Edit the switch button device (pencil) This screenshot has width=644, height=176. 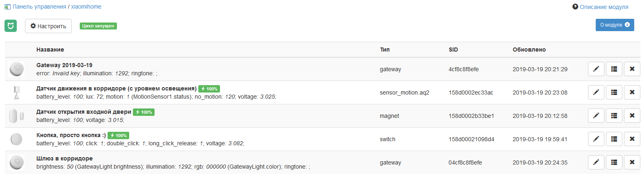[596, 139]
